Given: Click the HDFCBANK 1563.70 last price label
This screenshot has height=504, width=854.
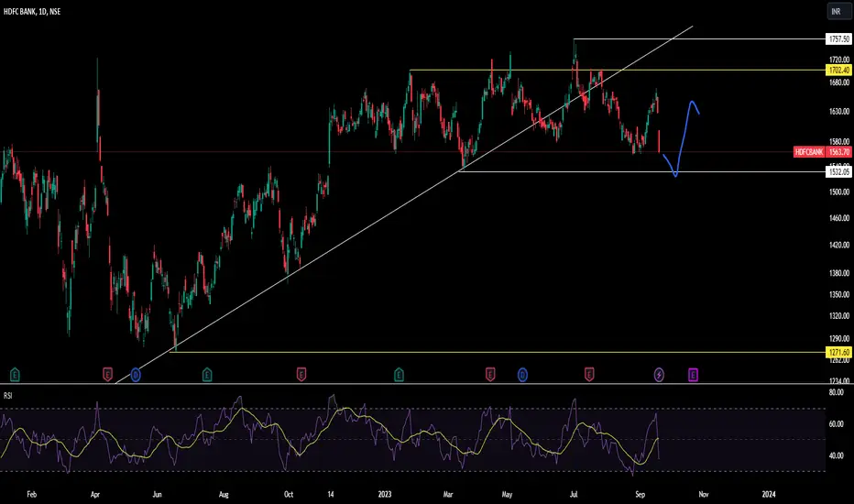Looking at the screenshot, I should click(822, 152).
